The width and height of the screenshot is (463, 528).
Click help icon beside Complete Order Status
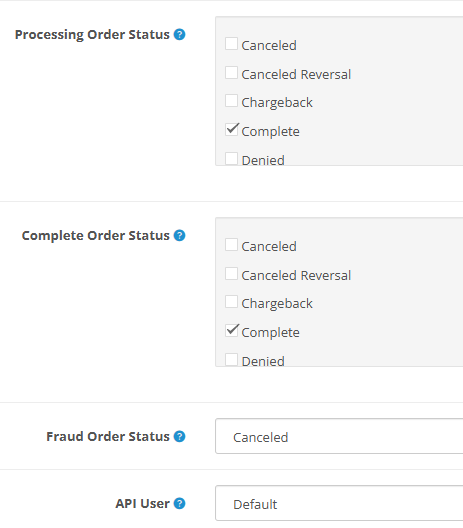179,235
